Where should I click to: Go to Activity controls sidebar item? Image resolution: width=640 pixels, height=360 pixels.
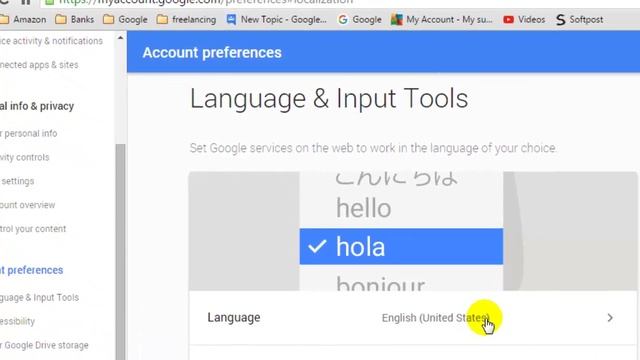24,157
